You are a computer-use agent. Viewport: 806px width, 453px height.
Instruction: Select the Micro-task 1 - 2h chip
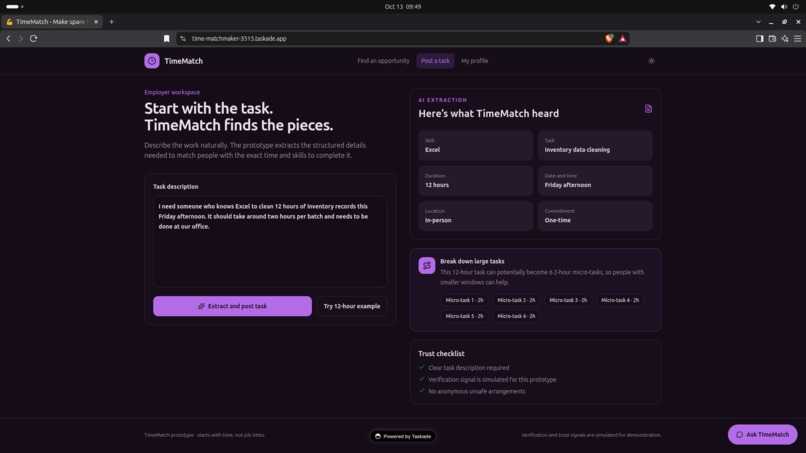click(x=464, y=300)
